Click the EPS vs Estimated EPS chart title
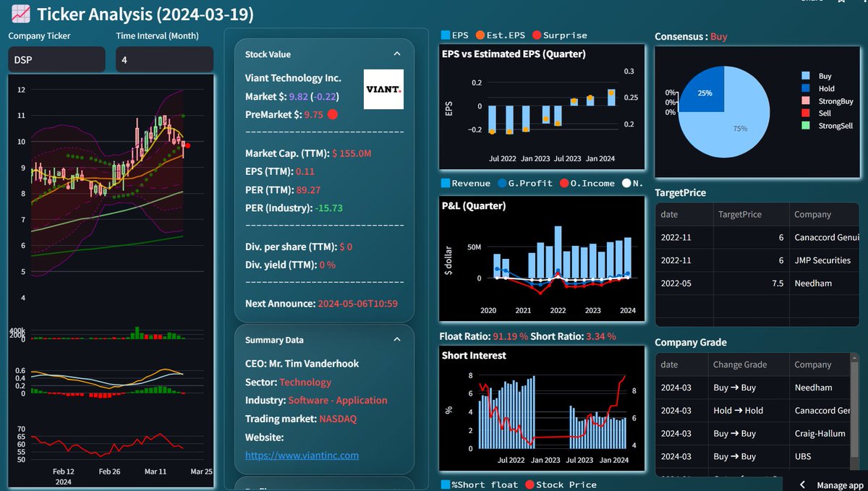 [x=514, y=54]
